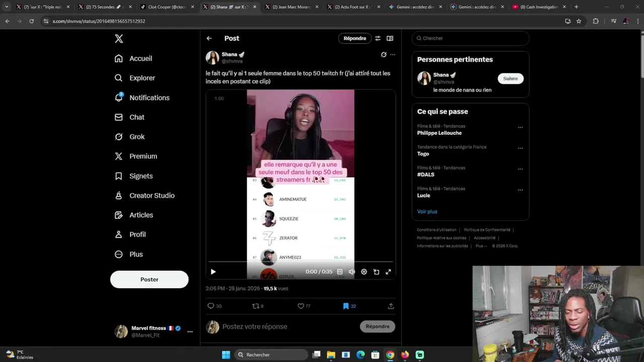Click the taskbar Rechercher search box
Image resolution: width=644 pixels, height=362 pixels.
point(271,355)
